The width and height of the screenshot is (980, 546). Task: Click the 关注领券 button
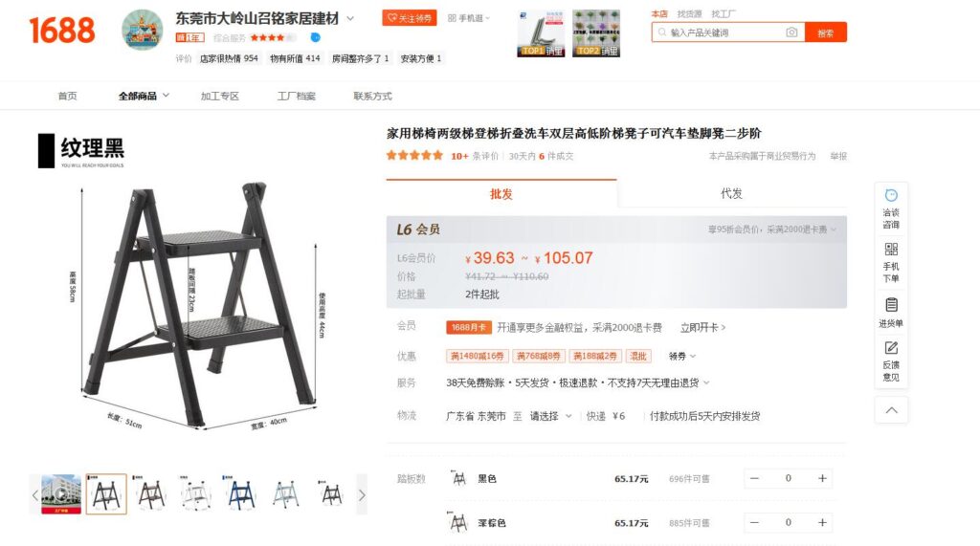tap(410, 18)
